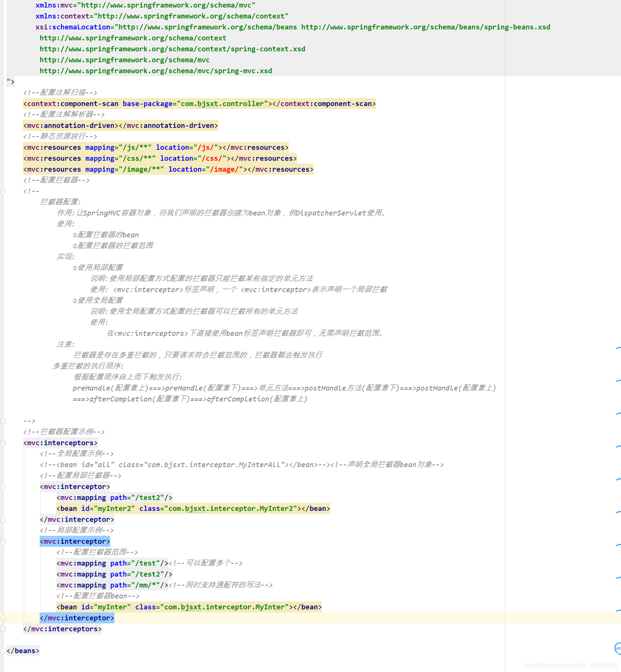
Task: Collapse the multi-line interceptor comment block fold marker
Action: [x=3, y=191]
